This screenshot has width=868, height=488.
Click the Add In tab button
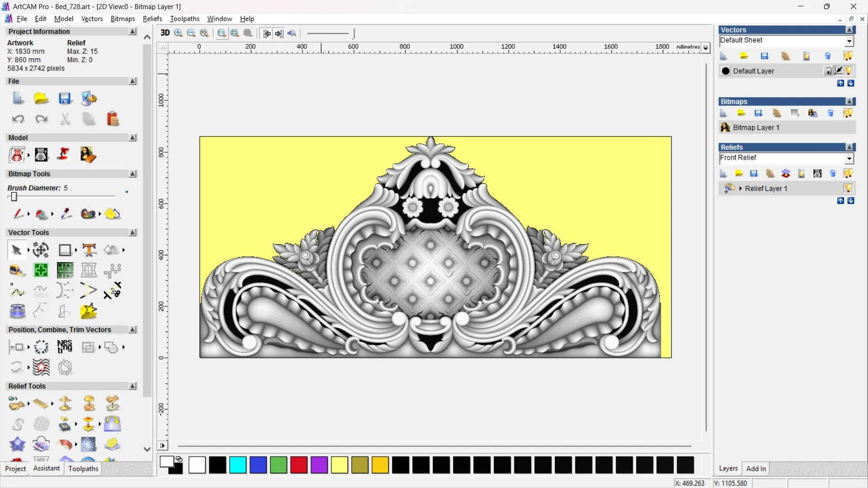[x=756, y=469]
